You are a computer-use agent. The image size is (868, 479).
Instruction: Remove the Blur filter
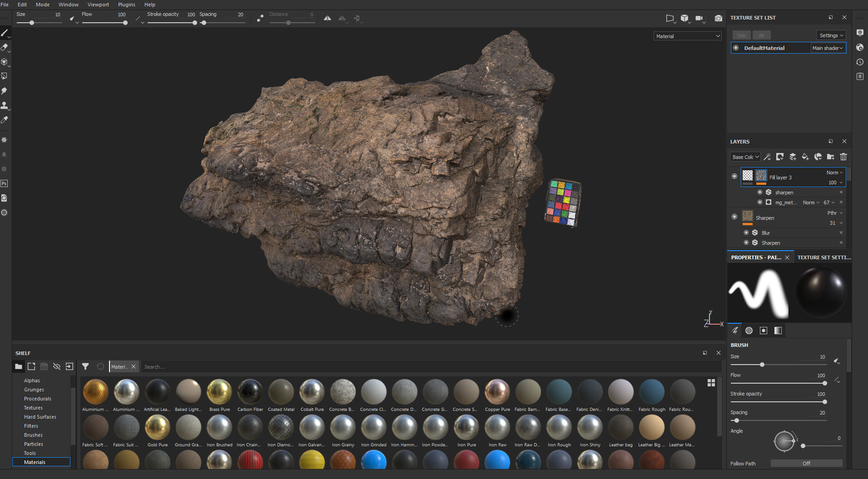click(x=841, y=232)
